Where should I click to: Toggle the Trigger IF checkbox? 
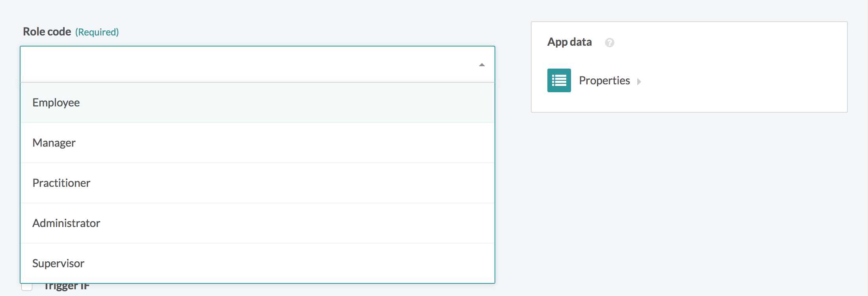pos(27,287)
